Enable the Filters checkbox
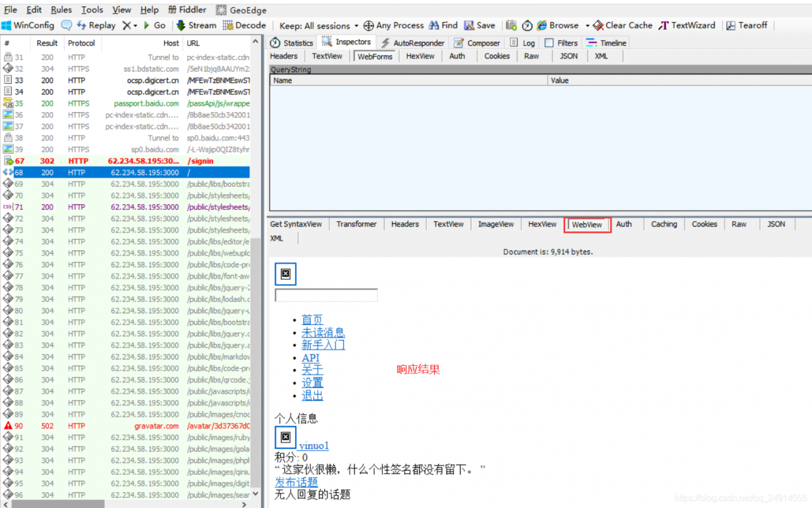The image size is (812, 508). (x=550, y=43)
